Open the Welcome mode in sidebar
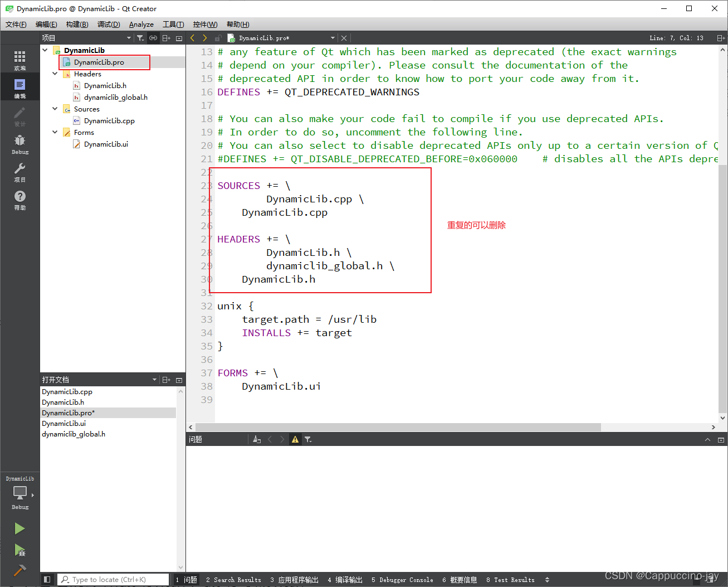The height and width of the screenshot is (587, 728). 19,60
